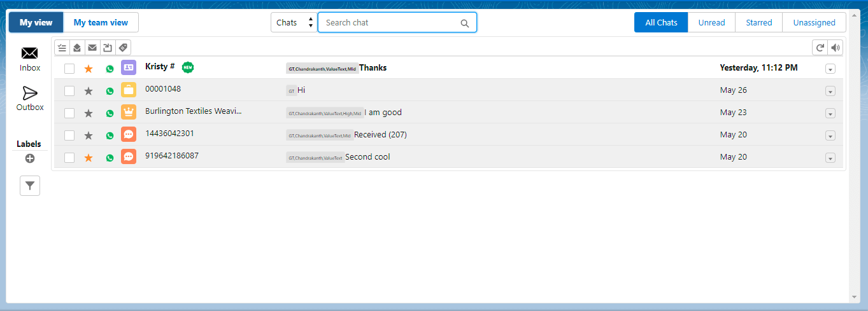Click the purple contact card icon for Kristy #

click(x=129, y=67)
